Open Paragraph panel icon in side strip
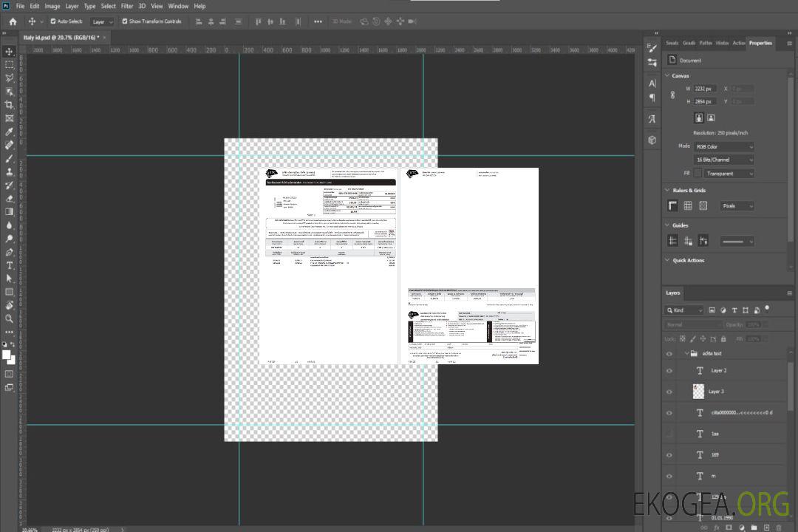This screenshot has height=532, width=798. tap(652, 98)
